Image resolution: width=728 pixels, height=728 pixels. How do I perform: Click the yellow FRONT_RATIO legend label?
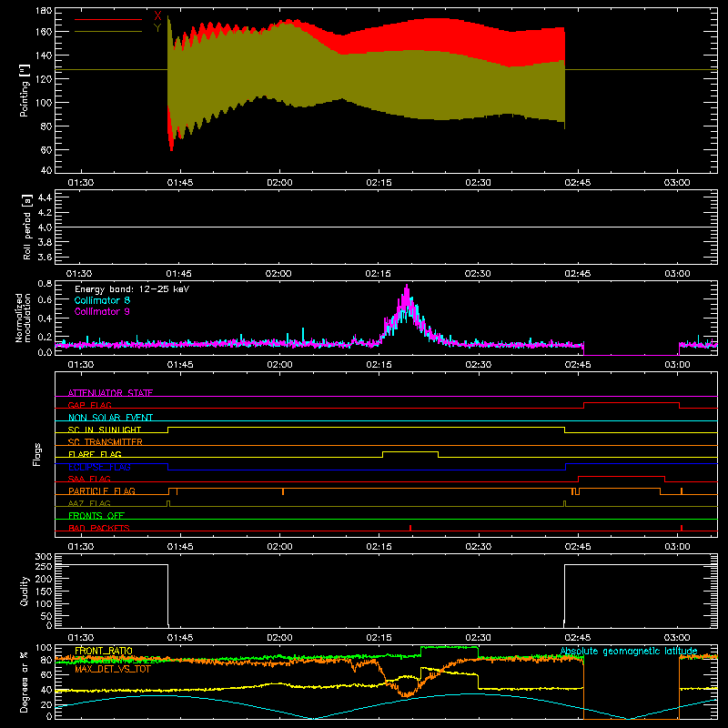(104, 651)
